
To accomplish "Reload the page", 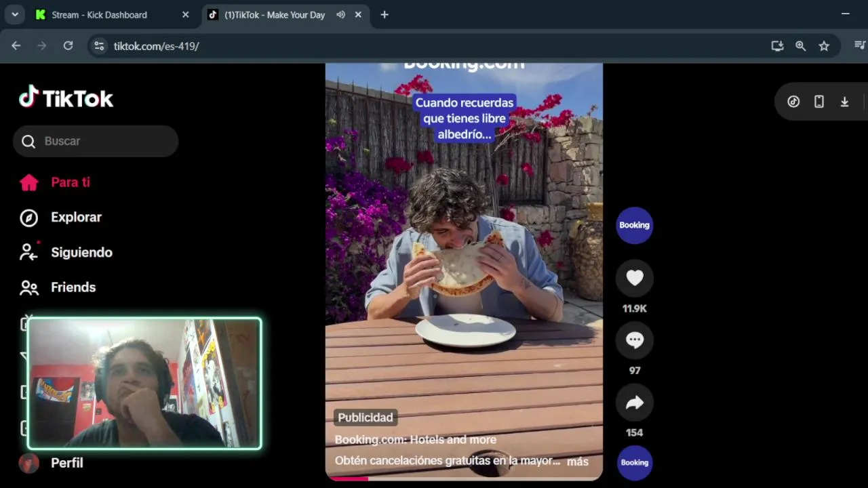I will 68,46.
